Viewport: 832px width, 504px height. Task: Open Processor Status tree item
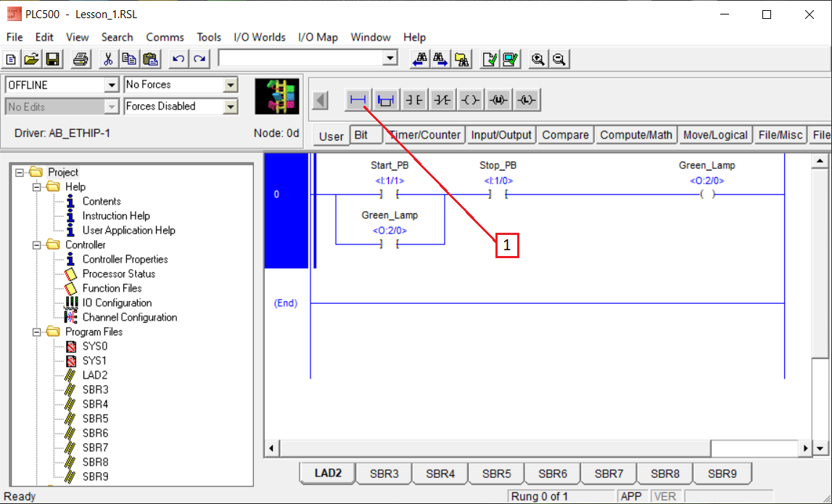[x=118, y=273]
